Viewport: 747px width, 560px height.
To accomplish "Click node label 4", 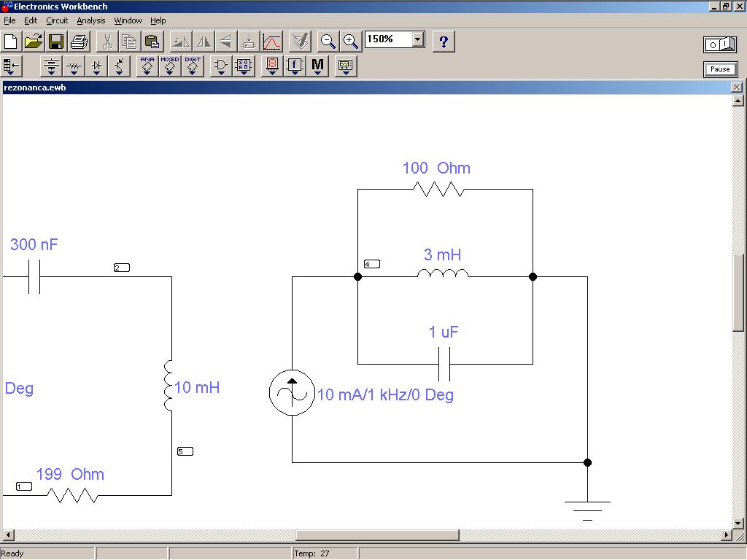I will click(372, 264).
